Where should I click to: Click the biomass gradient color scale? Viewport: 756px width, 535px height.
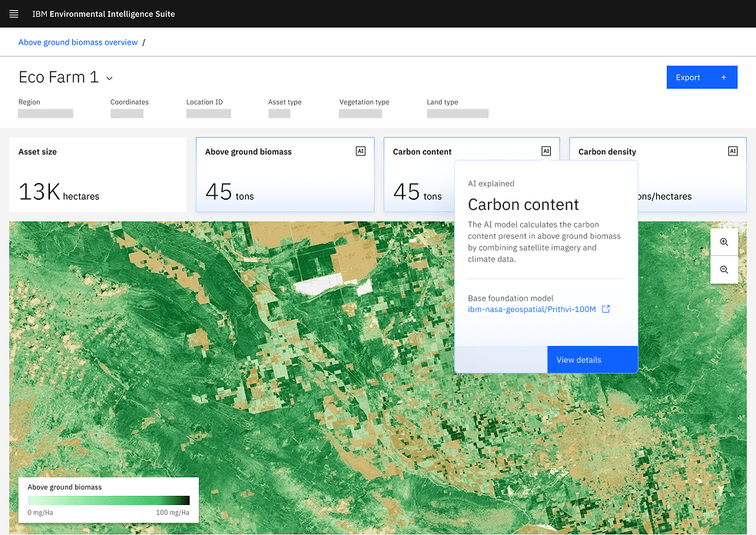[x=108, y=500]
